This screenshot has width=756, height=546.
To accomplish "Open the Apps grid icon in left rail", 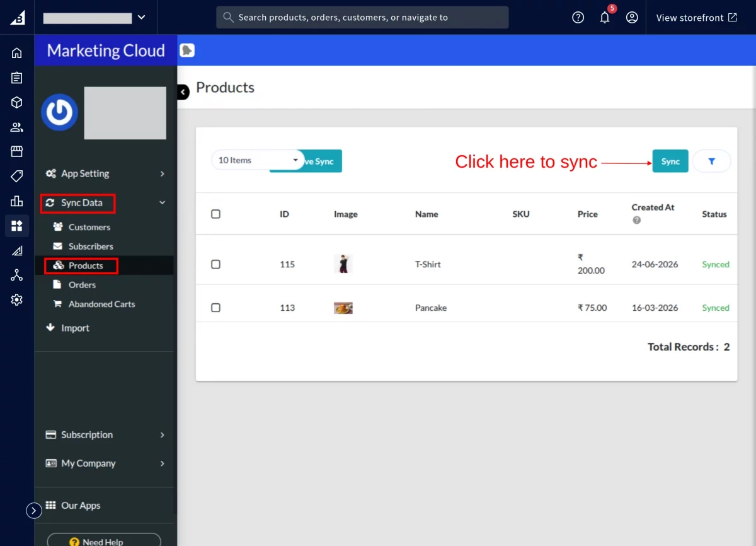I will coord(17,226).
